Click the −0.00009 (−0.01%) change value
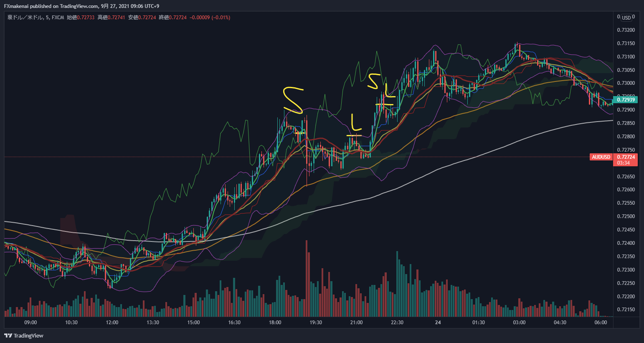Image resolution: width=644 pixels, height=343 pixels. 210,18
